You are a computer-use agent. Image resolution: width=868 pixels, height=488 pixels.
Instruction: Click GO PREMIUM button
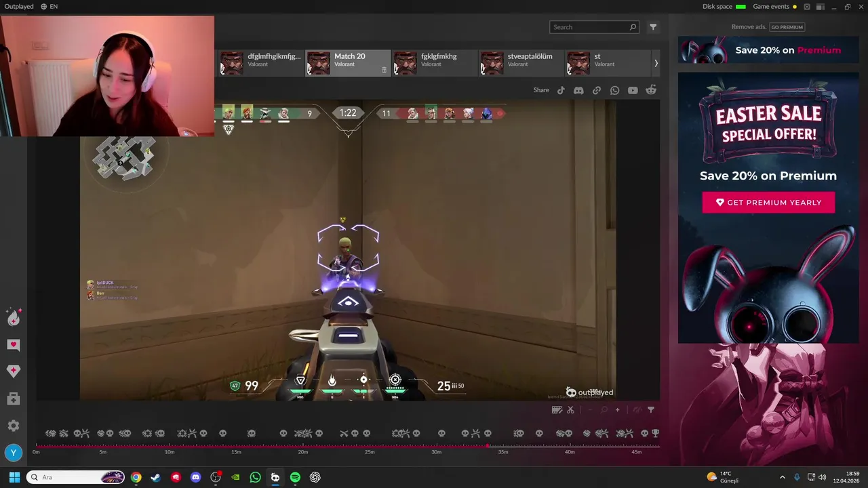(787, 27)
